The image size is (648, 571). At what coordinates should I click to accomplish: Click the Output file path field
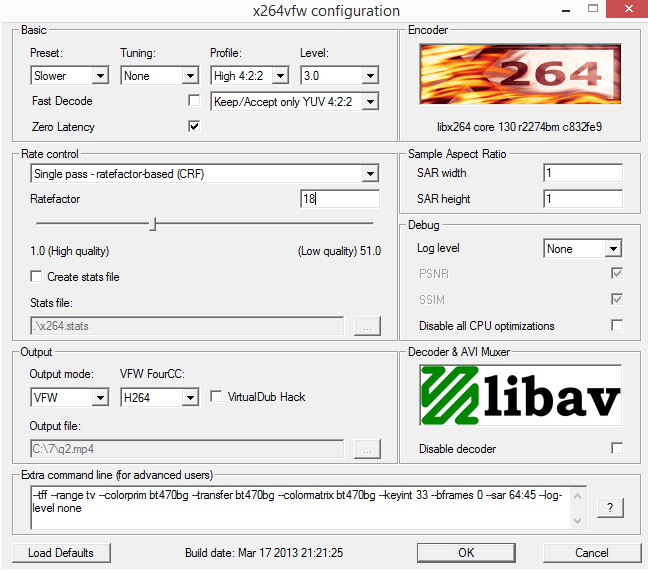[187, 449]
